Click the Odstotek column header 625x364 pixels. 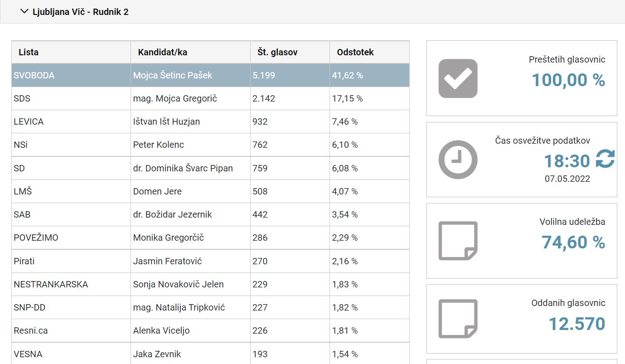click(355, 52)
